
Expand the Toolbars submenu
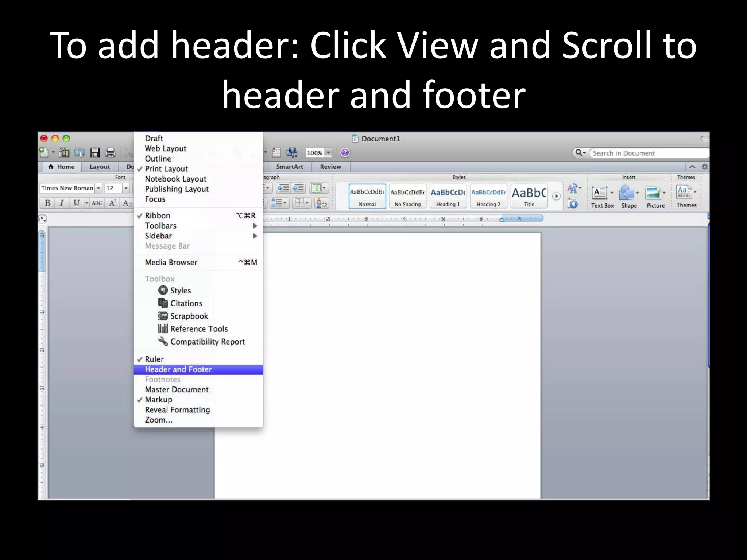[198, 226]
